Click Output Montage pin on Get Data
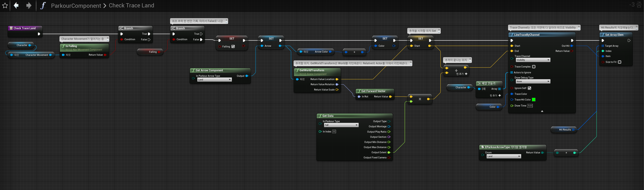The image size is (644, 190). tap(389, 127)
